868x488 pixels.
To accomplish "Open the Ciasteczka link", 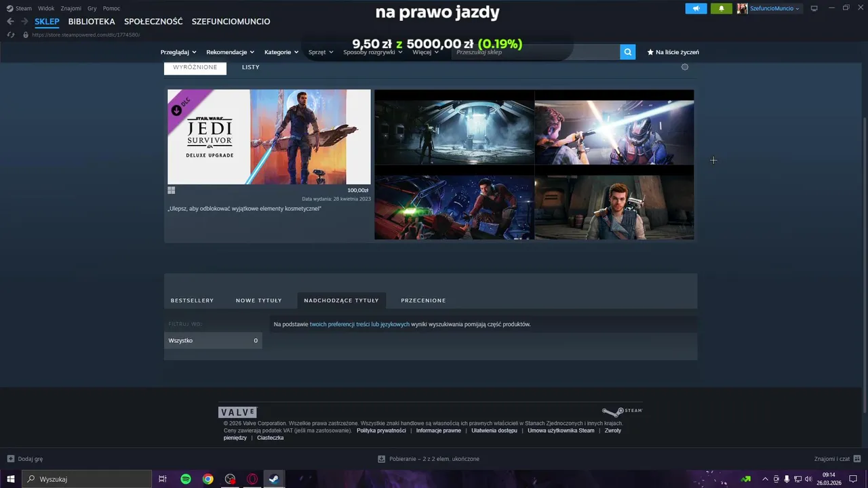I will 271,438.
